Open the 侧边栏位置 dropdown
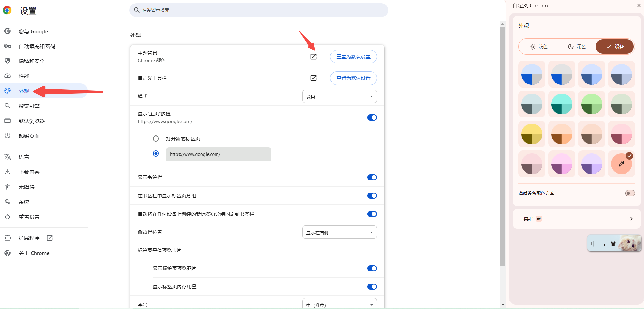 pyautogui.click(x=340, y=232)
